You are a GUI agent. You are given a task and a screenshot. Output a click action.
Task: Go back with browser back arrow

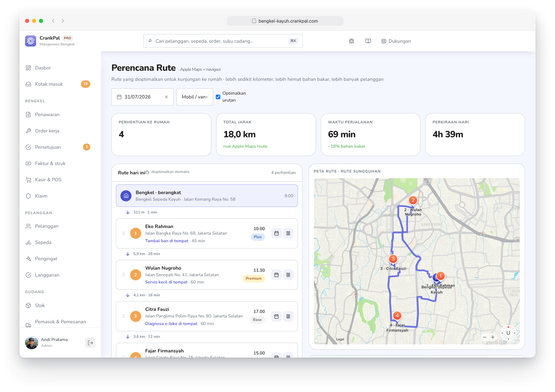click(53, 21)
